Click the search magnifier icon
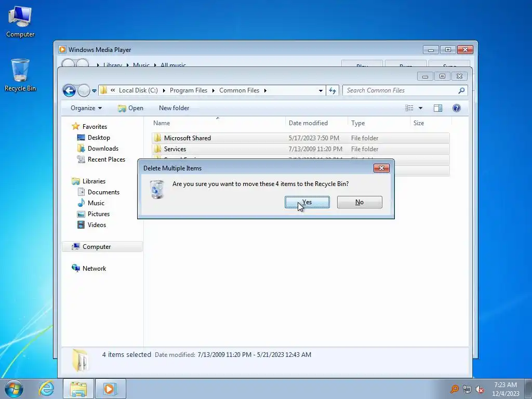The width and height of the screenshot is (532, 399). (x=461, y=90)
